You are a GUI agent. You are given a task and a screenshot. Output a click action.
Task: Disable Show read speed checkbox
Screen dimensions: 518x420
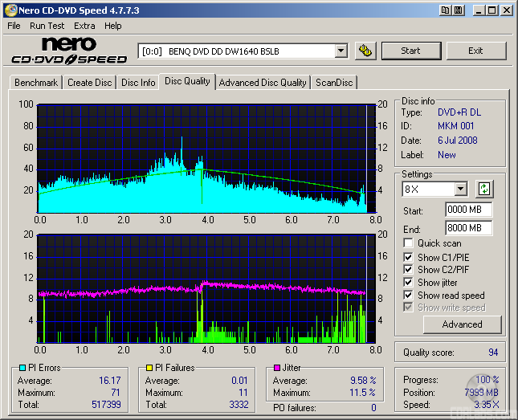409,296
